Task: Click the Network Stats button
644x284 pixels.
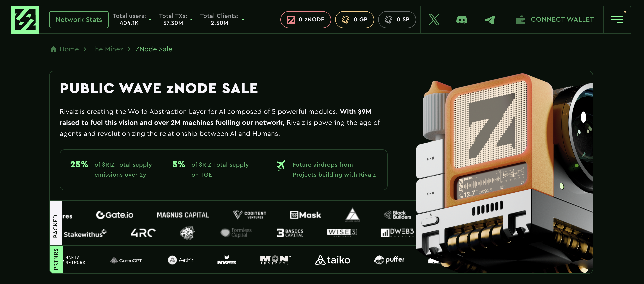Action: click(79, 20)
